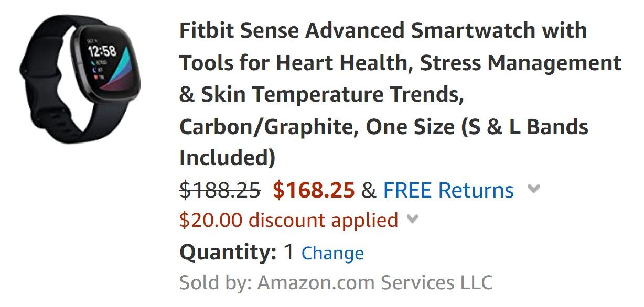Click the Change link next to Quantity
Image resolution: width=644 pixels, height=307 pixels.
click(332, 253)
